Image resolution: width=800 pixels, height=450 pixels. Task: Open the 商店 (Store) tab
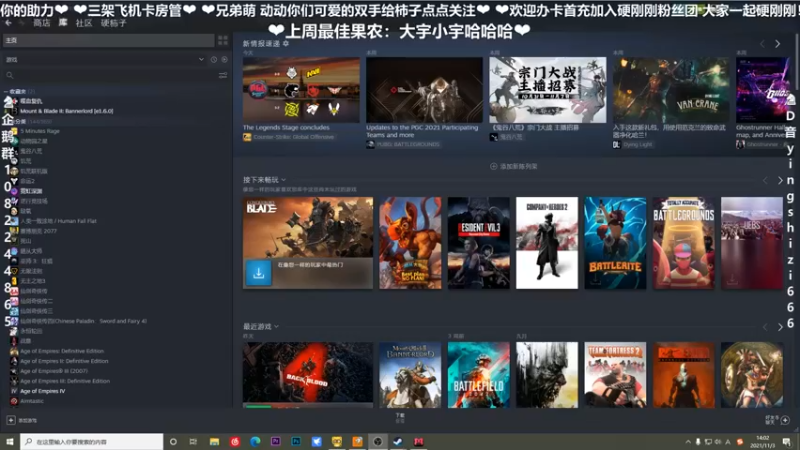click(41, 23)
